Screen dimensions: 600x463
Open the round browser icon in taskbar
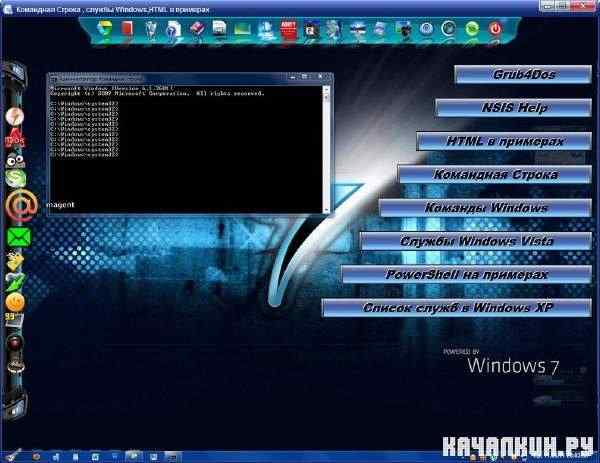tap(37, 456)
